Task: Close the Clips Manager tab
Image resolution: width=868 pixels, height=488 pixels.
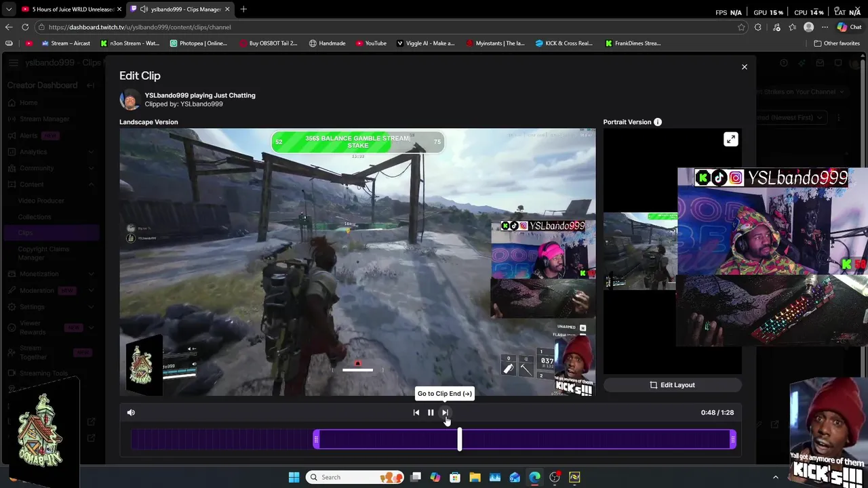Action: coord(227,9)
